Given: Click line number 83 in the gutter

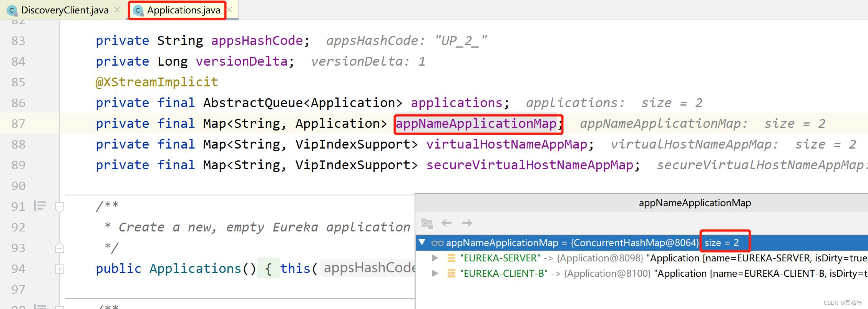Looking at the screenshot, I should coord(18,41).
